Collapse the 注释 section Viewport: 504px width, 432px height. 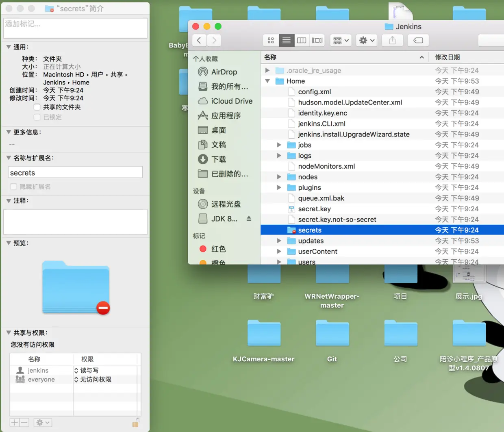coord(9,201)
